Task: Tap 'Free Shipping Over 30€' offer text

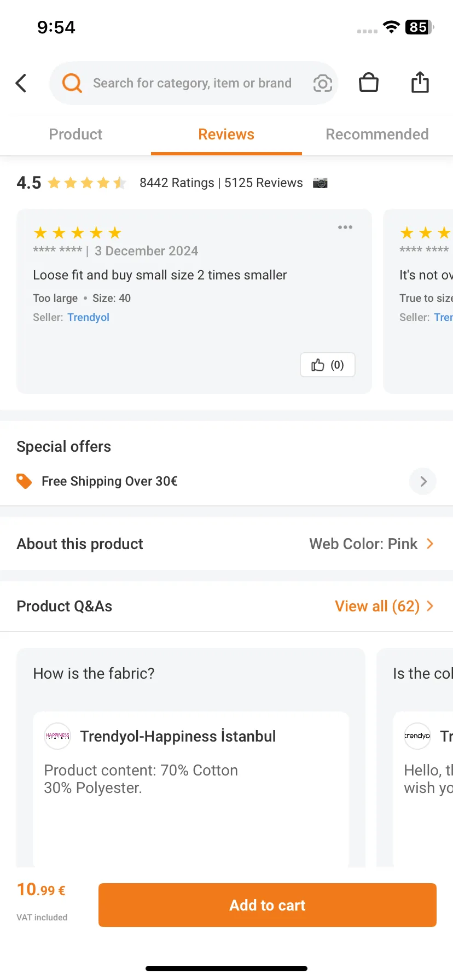Action: (x=109, y=481)
